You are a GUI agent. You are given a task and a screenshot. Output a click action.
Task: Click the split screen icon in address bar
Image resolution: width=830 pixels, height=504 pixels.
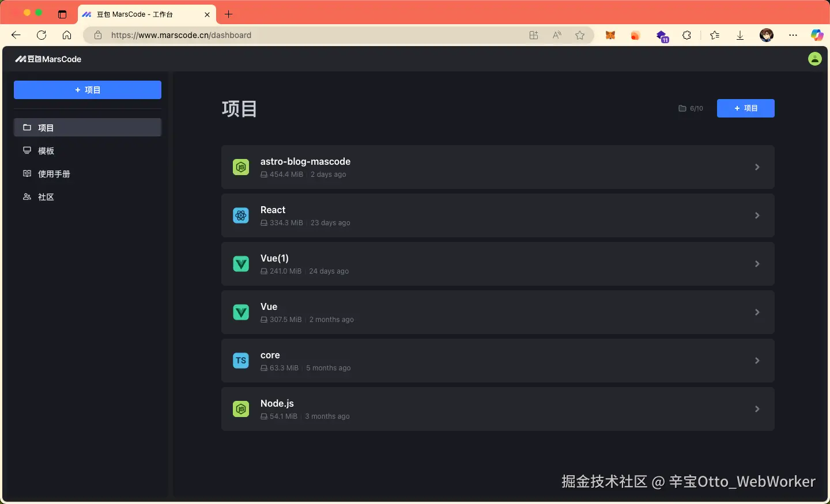tap(534, 35)
